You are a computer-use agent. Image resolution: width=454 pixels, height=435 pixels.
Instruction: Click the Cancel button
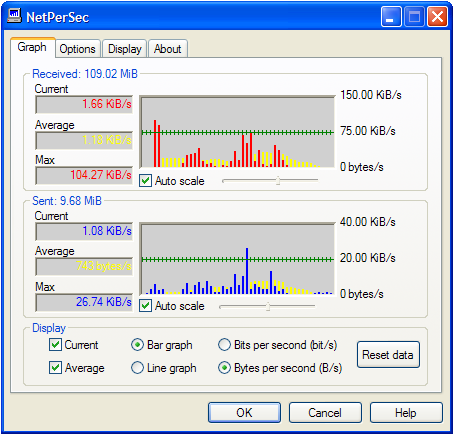325,413
